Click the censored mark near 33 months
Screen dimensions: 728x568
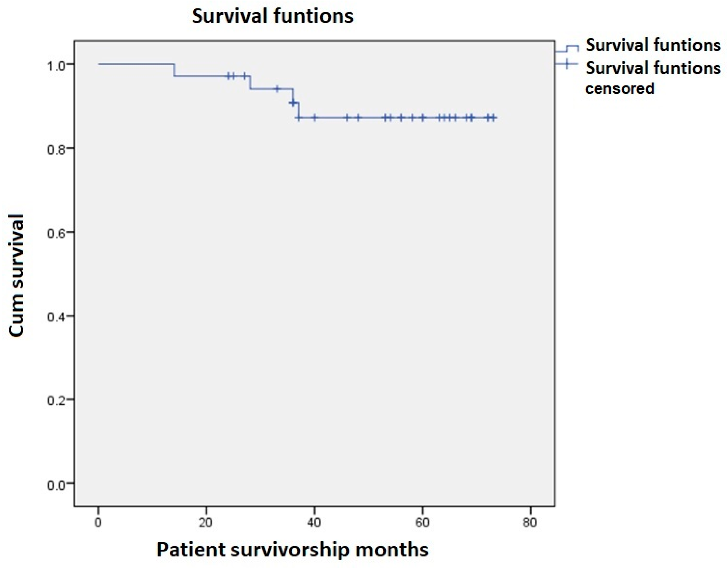point(277,89)
